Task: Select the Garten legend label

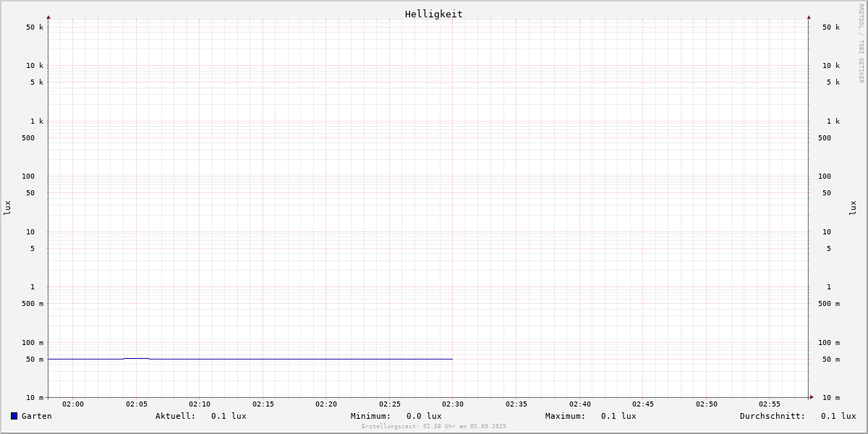Action: tap(37, 416)
